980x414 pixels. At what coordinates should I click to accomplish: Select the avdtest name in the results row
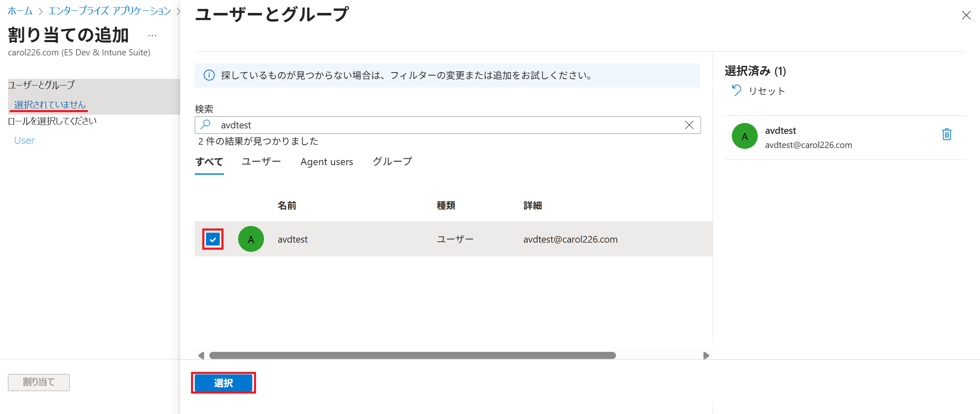point(293,239)
